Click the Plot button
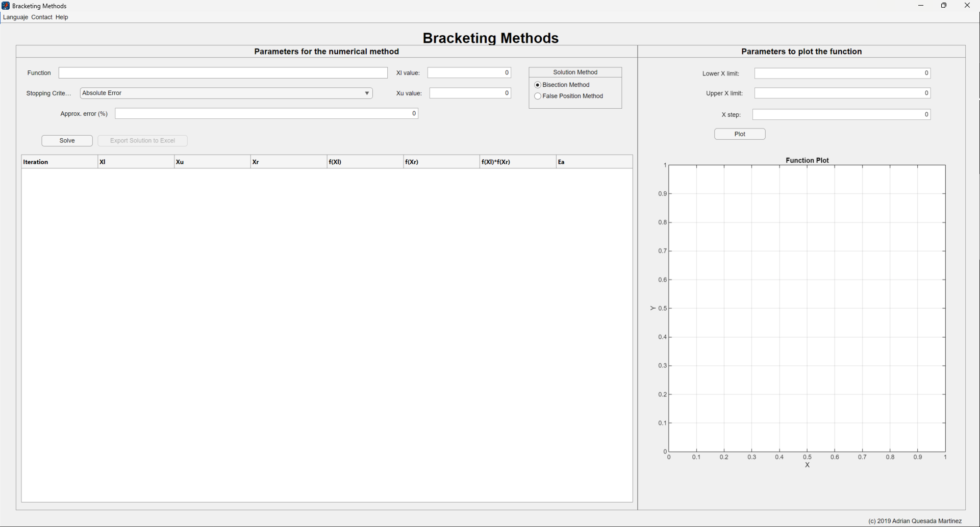Viewport: 980px width, 527px height. [x=740, y=134]
